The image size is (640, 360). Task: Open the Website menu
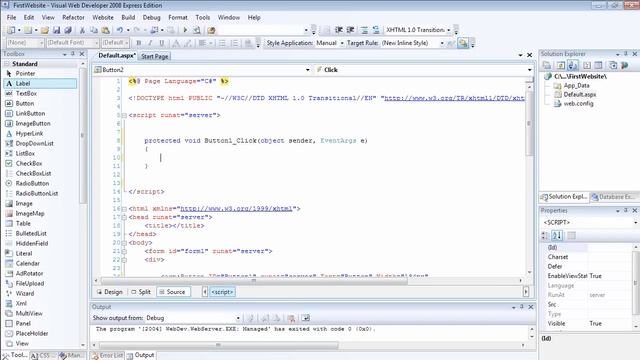point(103,18)
